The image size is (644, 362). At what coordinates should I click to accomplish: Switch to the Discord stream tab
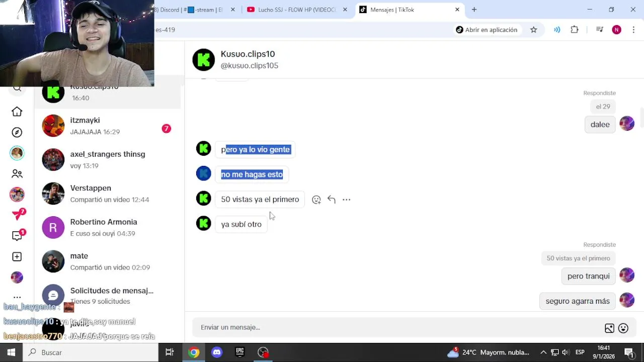click(x=191, y=10)
